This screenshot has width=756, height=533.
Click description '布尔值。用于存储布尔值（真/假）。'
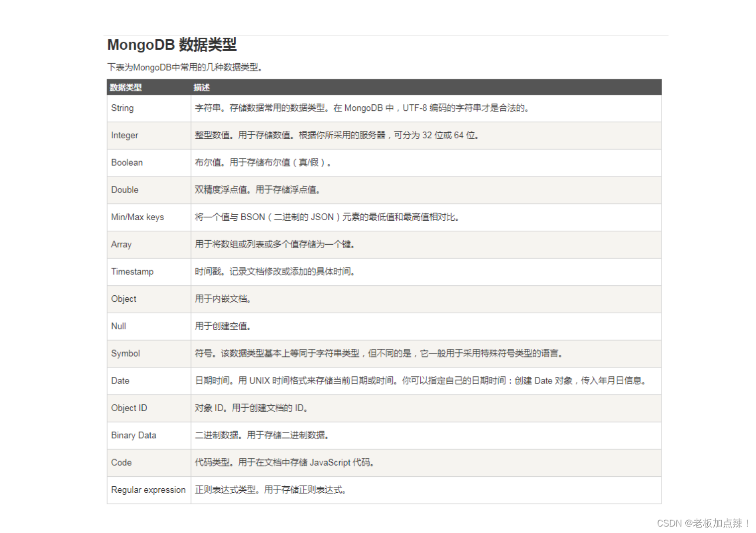click(x=263, y=163)
